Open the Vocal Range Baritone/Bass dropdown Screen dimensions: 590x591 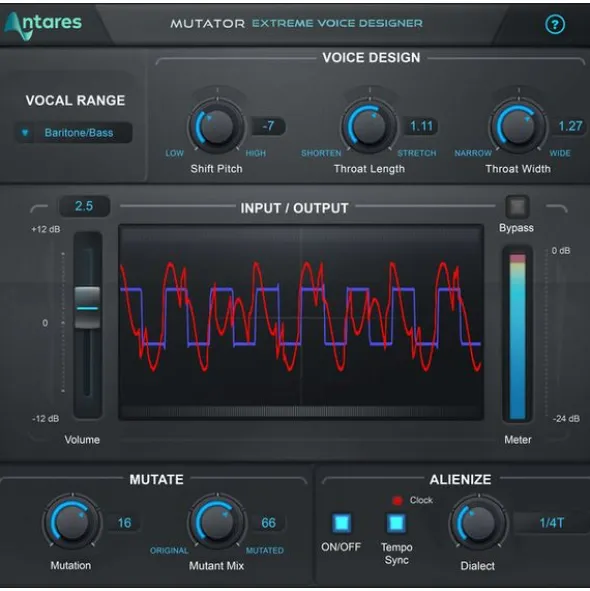[x=74, y=133]
